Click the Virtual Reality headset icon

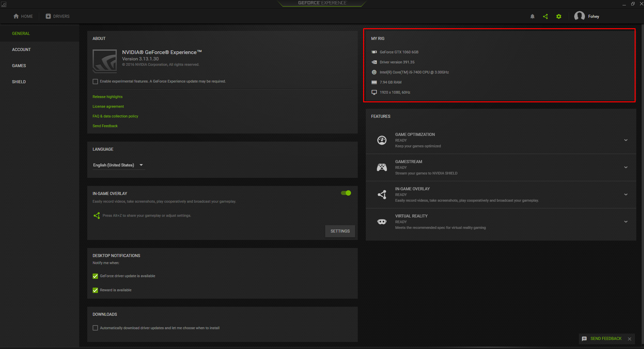382,222
